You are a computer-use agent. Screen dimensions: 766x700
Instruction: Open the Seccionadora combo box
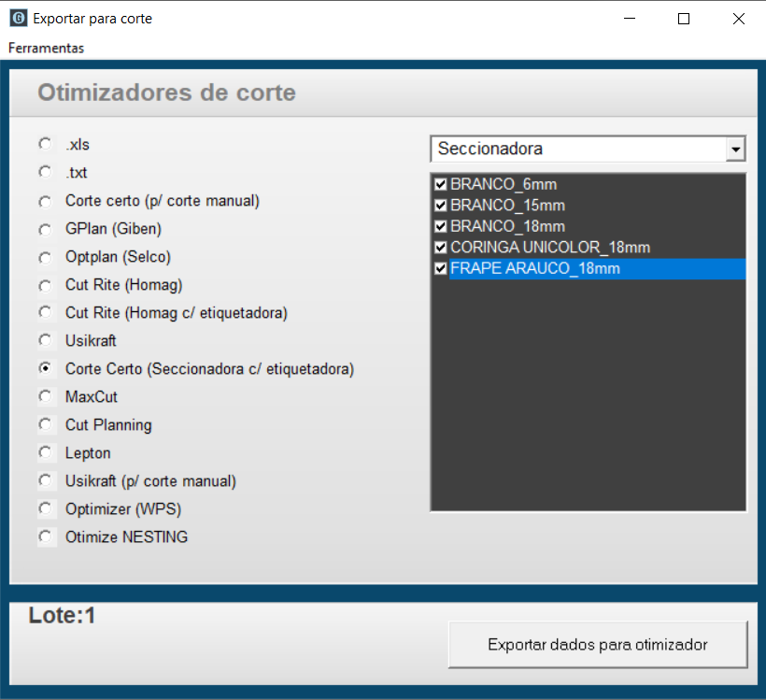(x=588, y=149)
